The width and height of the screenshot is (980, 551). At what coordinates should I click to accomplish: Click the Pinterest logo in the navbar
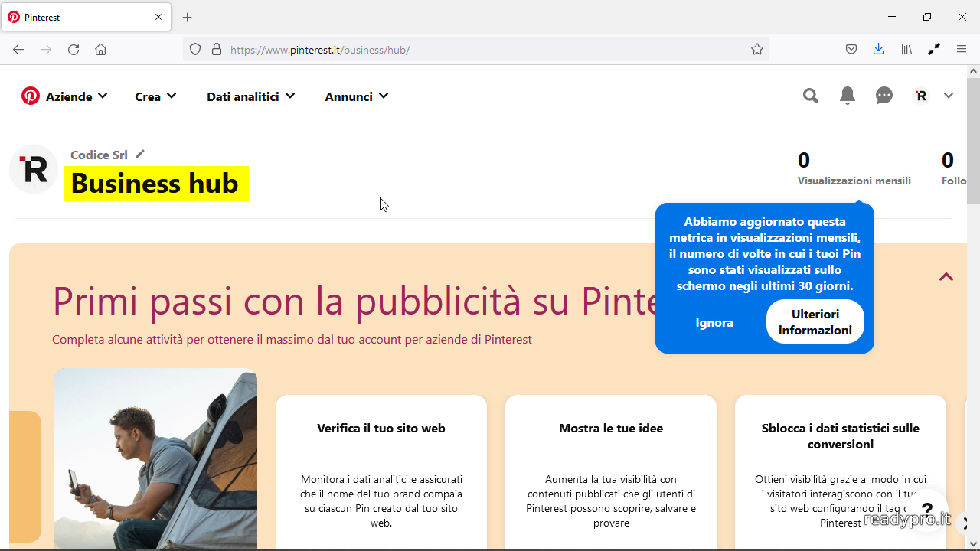(x=31, y=96)
